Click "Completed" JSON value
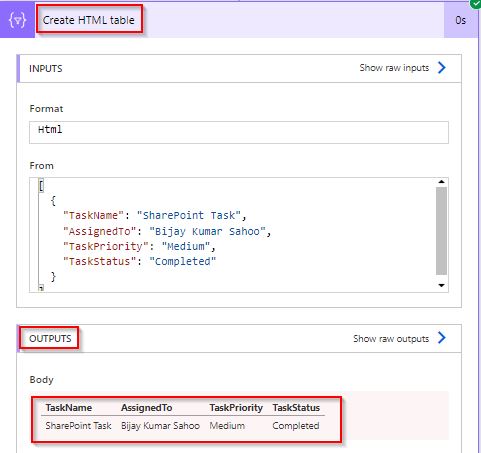 click(183, 261)
